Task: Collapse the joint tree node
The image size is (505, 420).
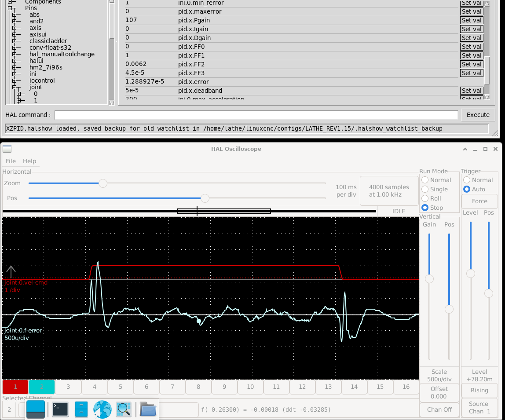Action: click(14, 87)
